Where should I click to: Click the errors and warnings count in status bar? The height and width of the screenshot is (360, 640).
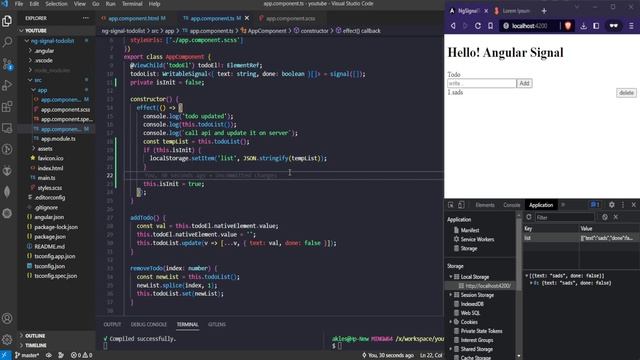[81, 356]
